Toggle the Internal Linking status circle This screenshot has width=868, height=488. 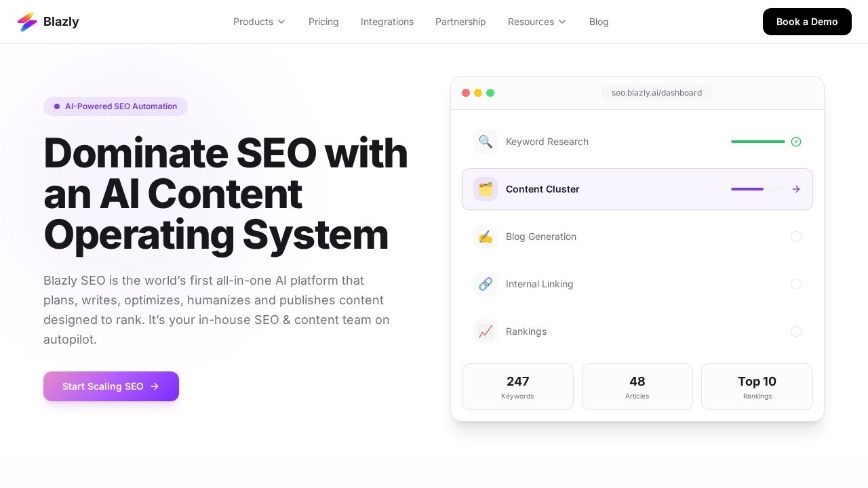[796, 284]
